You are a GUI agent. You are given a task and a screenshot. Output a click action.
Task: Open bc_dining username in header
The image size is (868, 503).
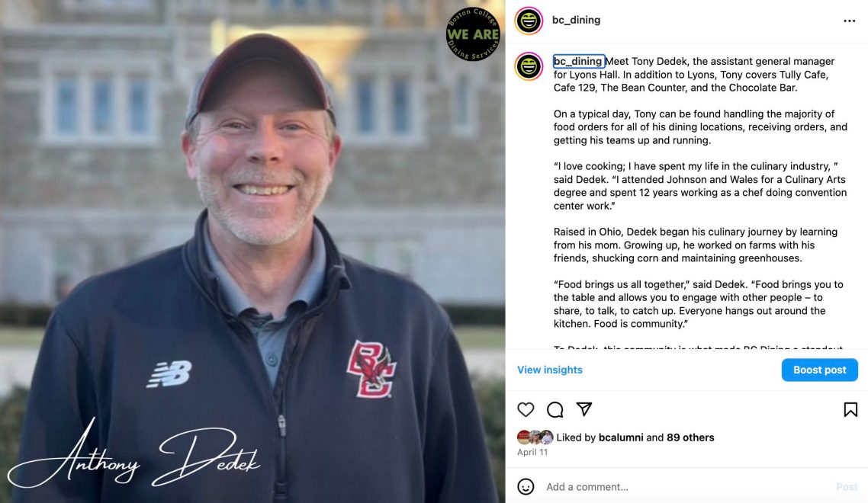pyautogui.click(x=576, y=20)
